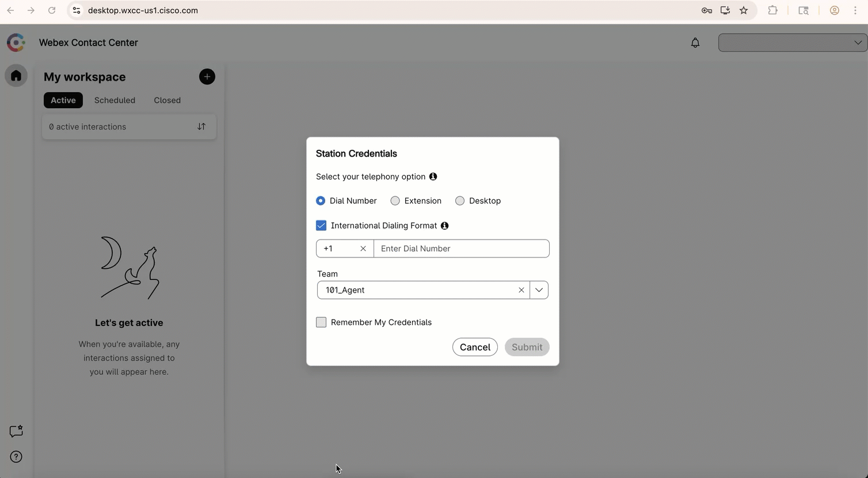Expand the Team dropdown arrow

[x=539, y=290]
